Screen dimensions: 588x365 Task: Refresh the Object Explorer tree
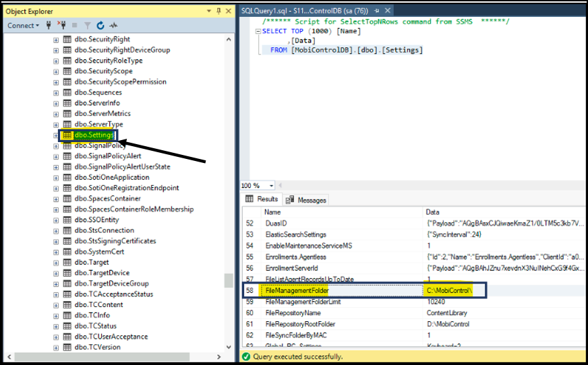pos(100,26)
